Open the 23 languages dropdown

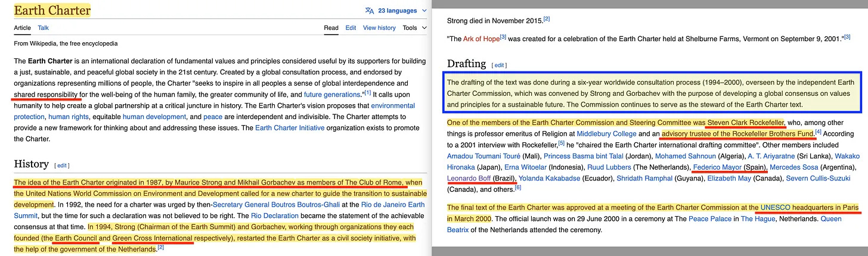[x=403, y=11]
